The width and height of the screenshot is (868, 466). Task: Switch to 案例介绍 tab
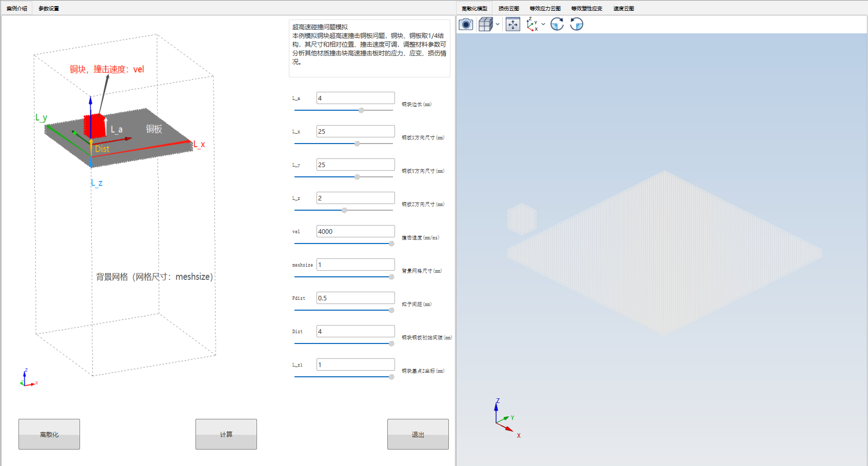click(x=16, y=8)
